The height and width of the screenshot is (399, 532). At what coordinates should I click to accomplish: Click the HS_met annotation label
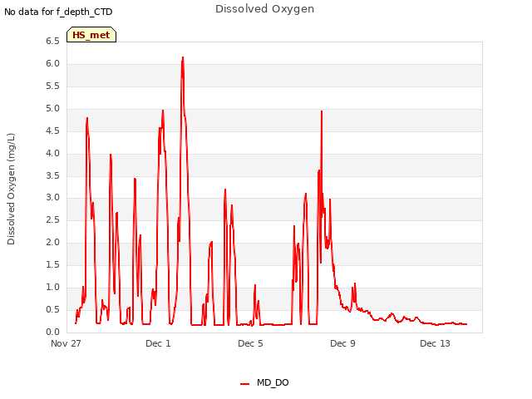point(91,35)
